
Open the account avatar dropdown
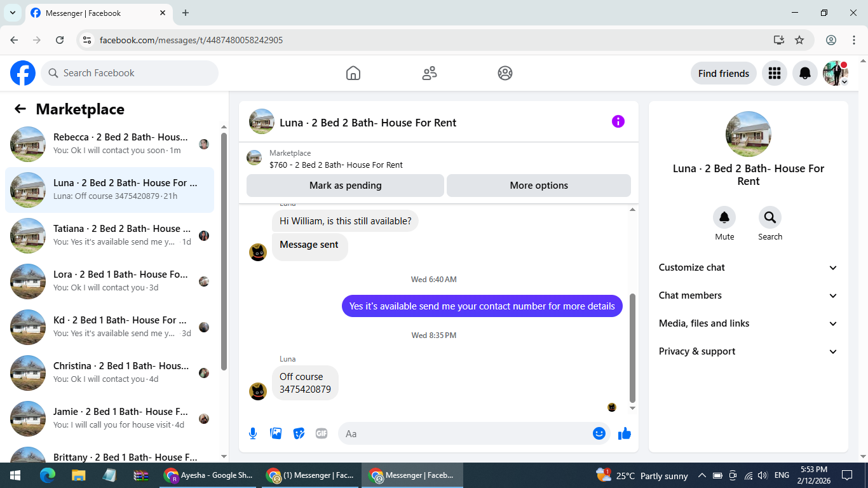click(836, 73)
